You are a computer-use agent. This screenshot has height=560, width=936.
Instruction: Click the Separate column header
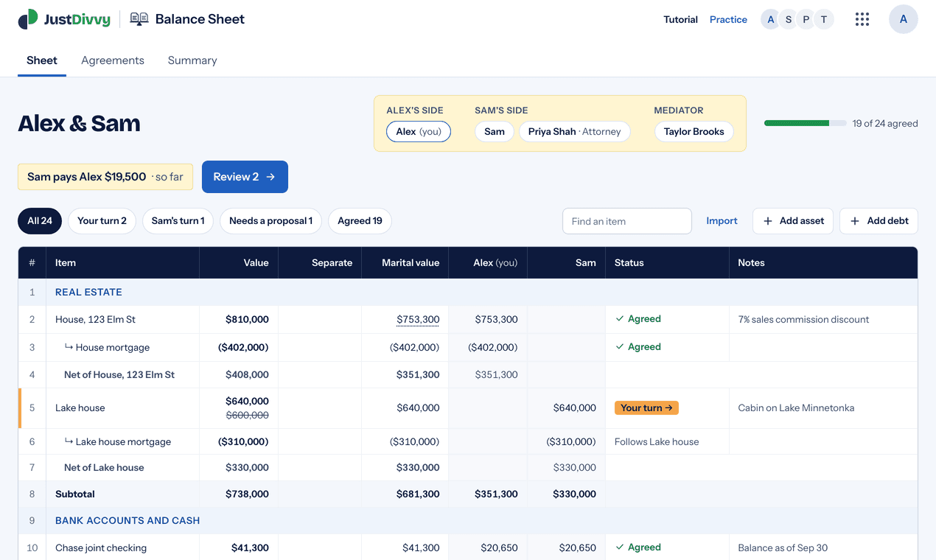pyautogui.click(x=320, y=262)
